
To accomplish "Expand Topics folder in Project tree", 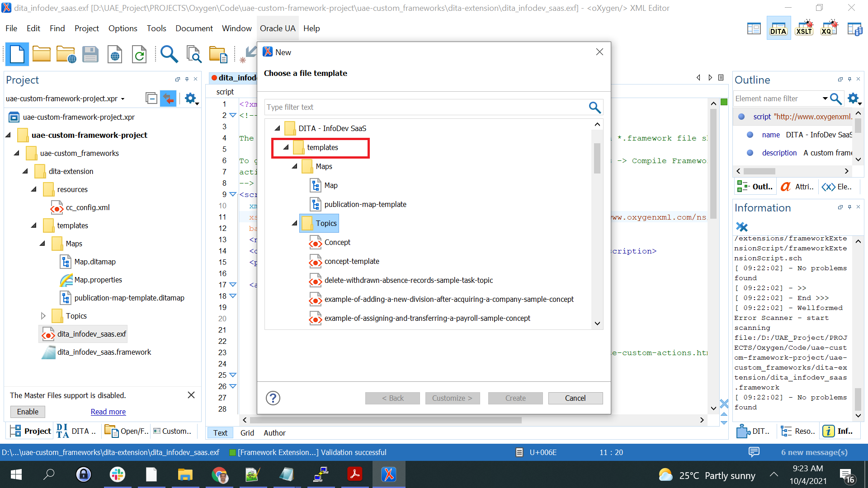I will [x=43, y=316].
